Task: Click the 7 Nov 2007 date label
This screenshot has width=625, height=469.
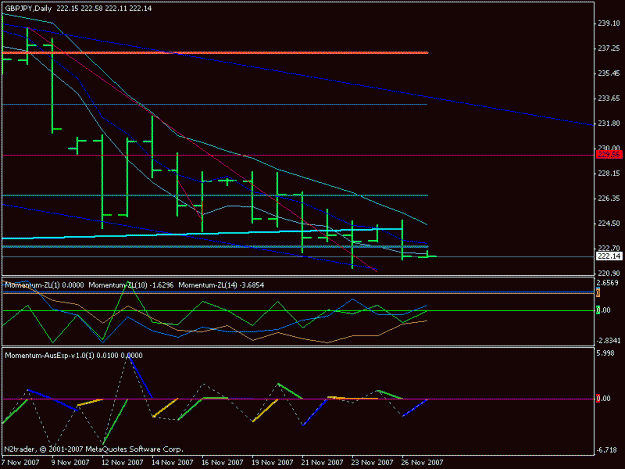Action: [x=20, y=462]
